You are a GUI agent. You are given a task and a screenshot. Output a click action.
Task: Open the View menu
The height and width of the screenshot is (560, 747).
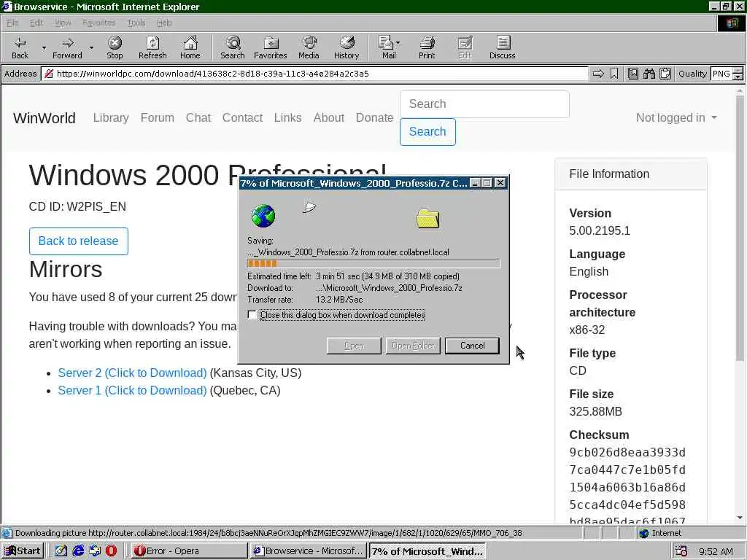[63, 23]
